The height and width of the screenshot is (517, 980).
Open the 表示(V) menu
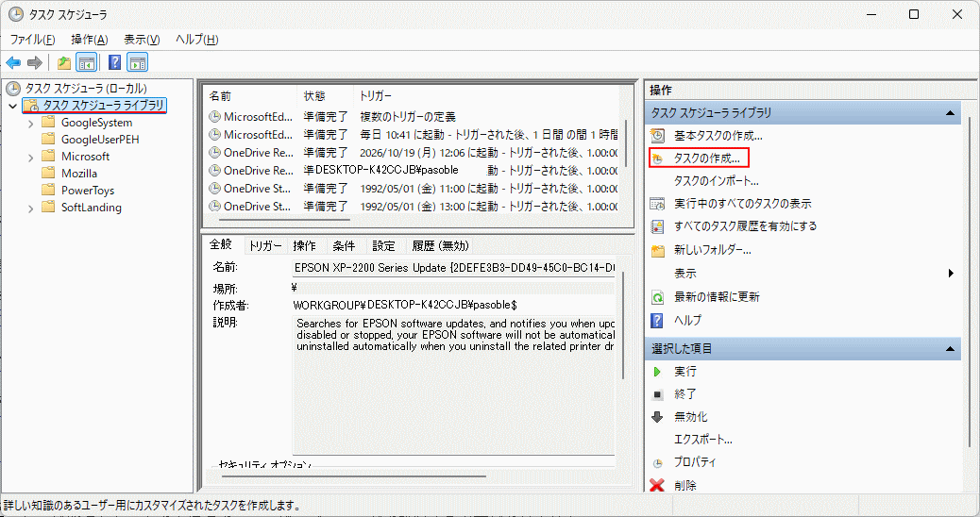142,40
